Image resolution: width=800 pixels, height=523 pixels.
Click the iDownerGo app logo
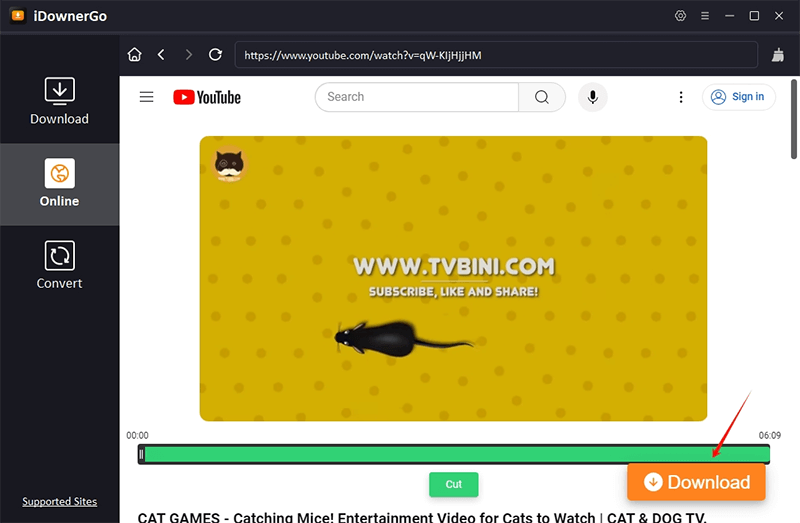[18, 16]
